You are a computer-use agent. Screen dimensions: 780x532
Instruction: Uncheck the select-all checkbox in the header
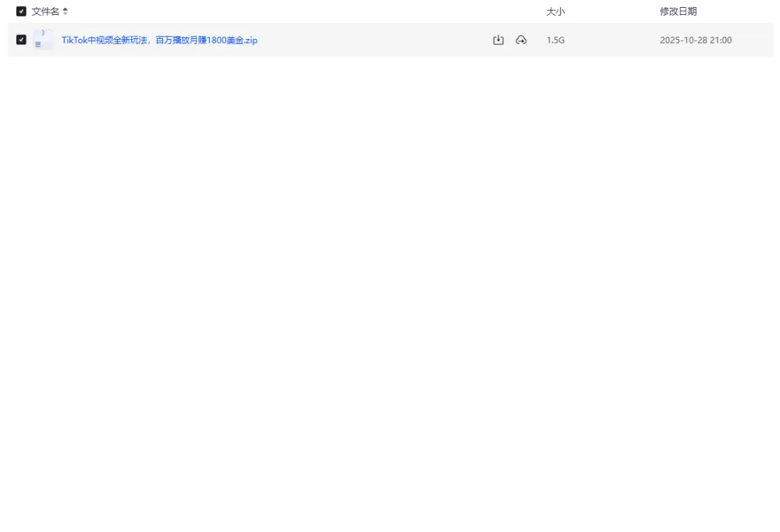[x=21, y=11]
